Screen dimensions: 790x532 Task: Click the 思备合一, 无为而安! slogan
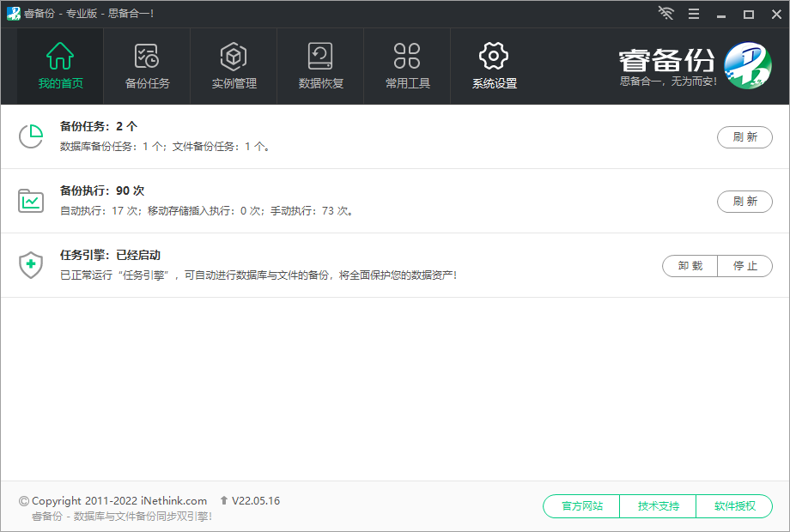[668, 82]
